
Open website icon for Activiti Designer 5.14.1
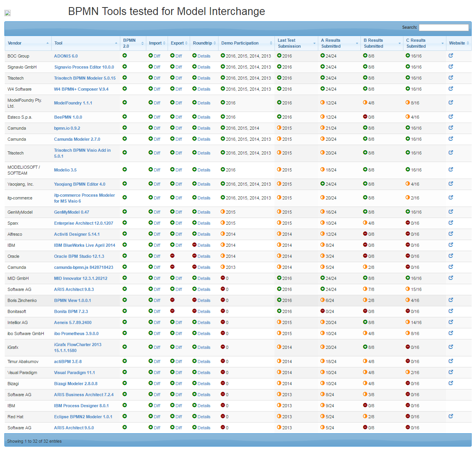pyautogui.click(x=451, y=234)
